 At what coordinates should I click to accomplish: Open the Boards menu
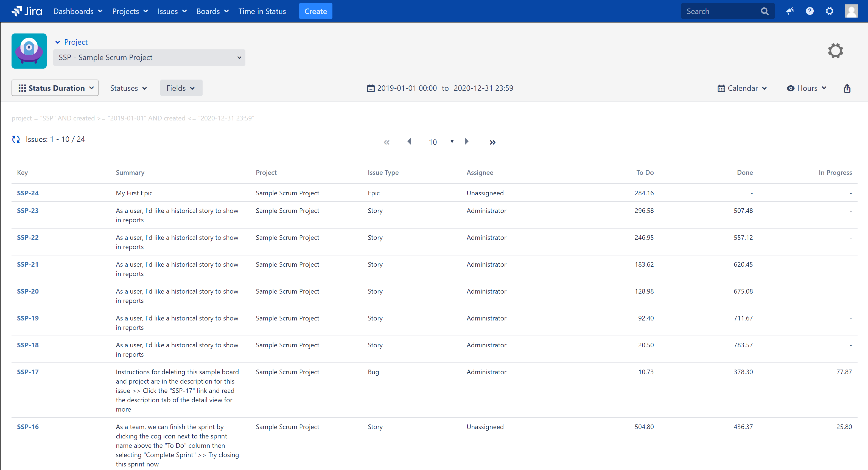(x=212, y=11)
